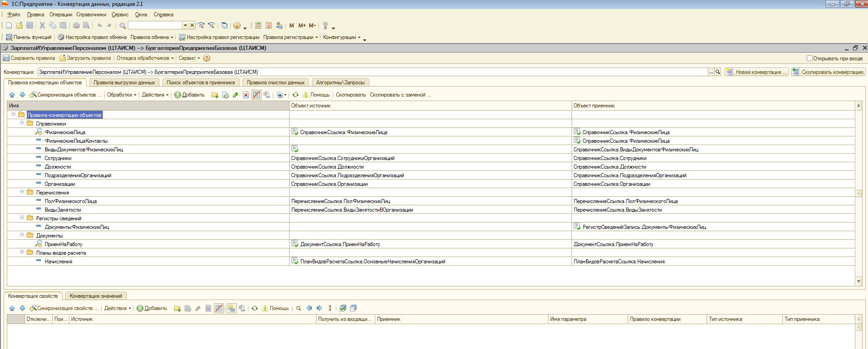Open the Правила регистрации dropdown

(x=291, y=37)
